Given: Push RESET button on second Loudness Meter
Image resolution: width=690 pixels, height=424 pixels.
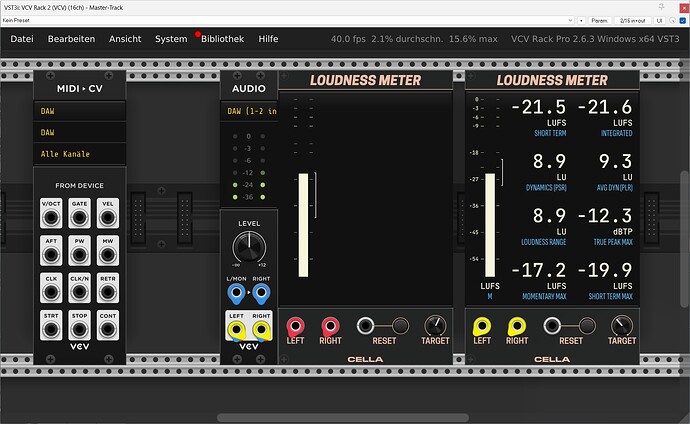Looking at the screenshot, I should pos(587,326).
